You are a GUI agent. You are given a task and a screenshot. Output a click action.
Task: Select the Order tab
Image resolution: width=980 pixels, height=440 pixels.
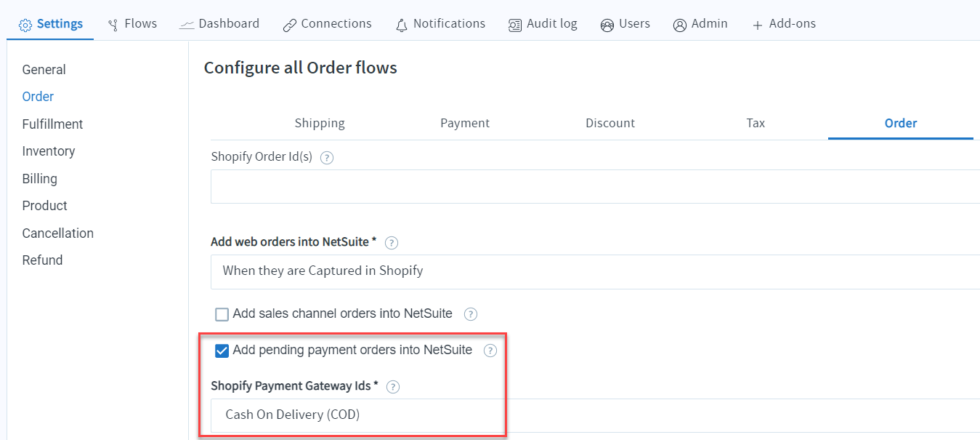point(901,123)
